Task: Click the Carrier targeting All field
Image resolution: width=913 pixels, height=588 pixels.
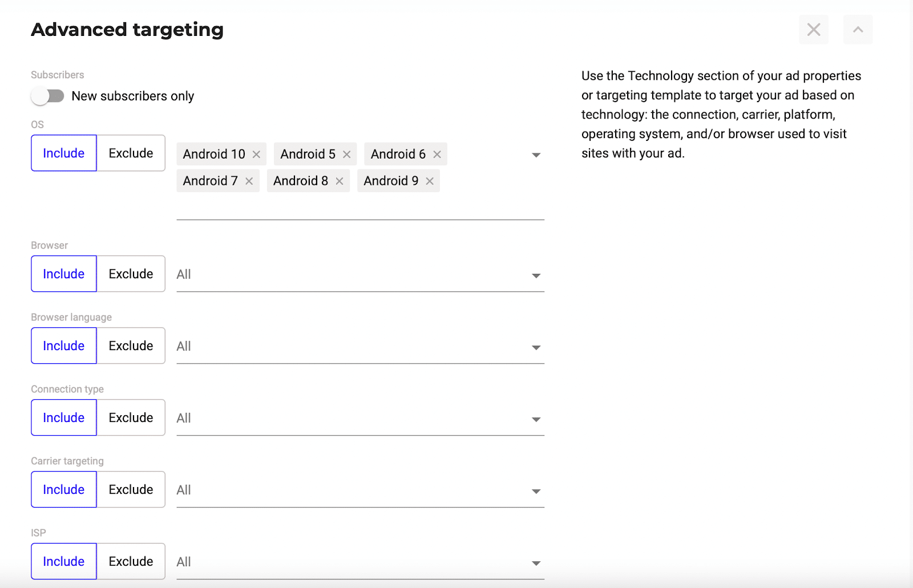Action: point(360,490)
